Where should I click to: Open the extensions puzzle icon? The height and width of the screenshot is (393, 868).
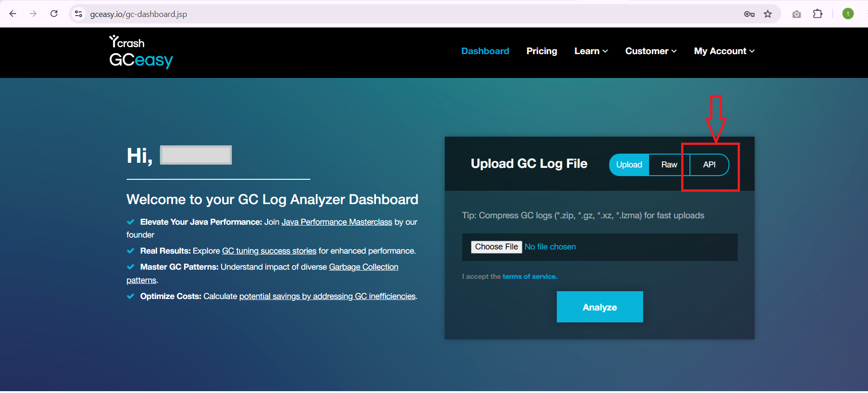[x=818, y=14]
